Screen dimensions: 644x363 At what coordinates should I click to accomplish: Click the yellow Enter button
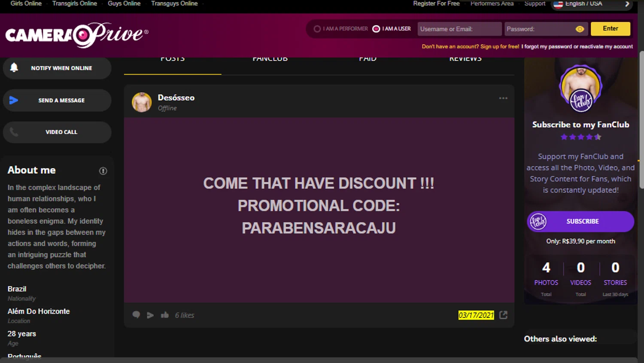click(x=611, y=29)
